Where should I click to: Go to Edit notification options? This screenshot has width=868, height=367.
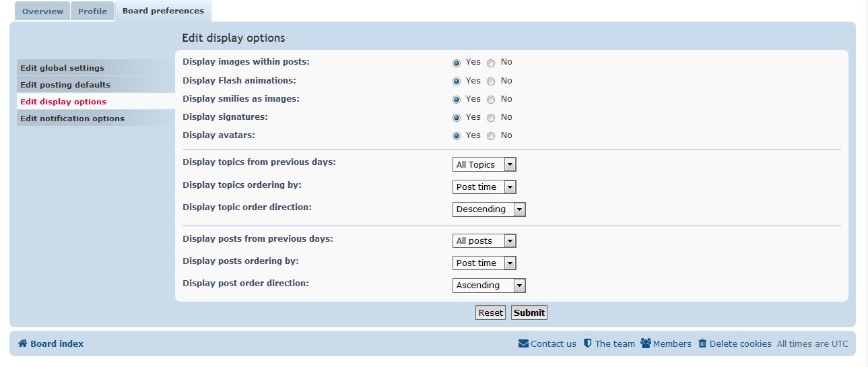(x=72, y=119)
